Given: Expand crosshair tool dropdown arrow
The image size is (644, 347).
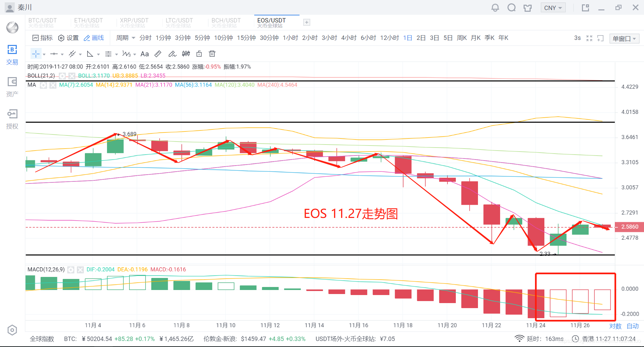Looking at the screenshot, I should (x=44, y=54).
